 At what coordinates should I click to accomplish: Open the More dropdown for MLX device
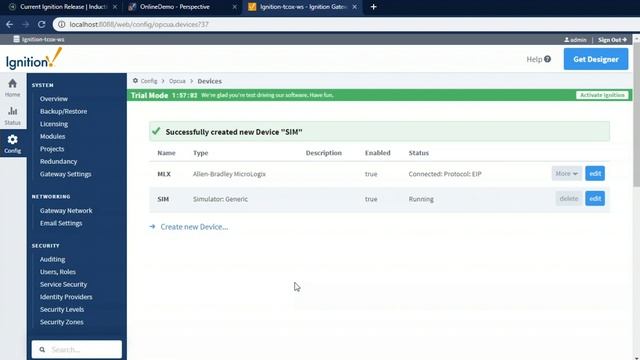coord(567,173)
